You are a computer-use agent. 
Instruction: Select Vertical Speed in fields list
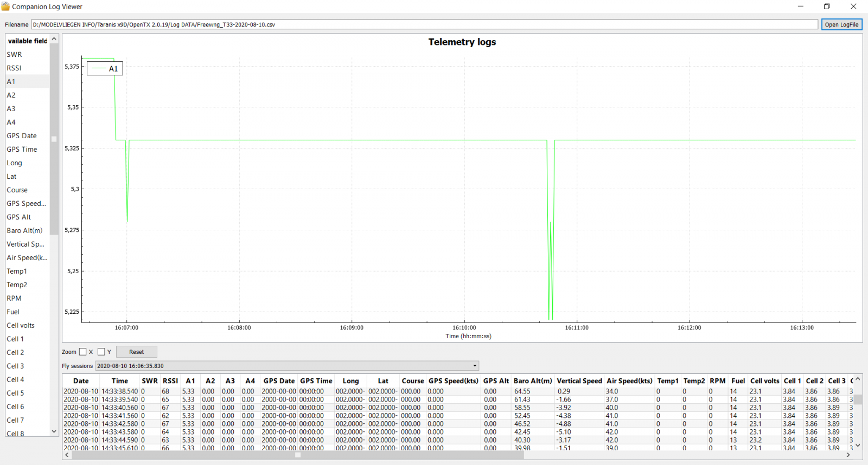pyautogui.click(x=27, y=244)
